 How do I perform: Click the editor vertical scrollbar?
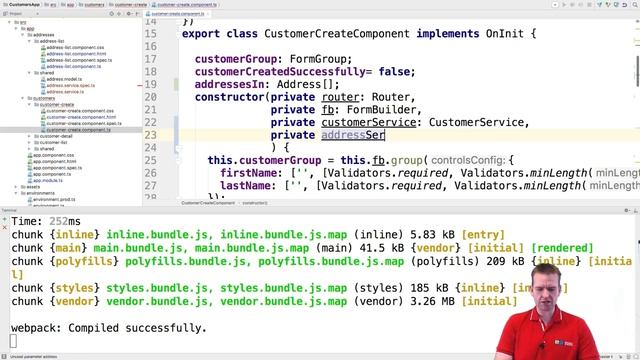[x=637, y=71]
